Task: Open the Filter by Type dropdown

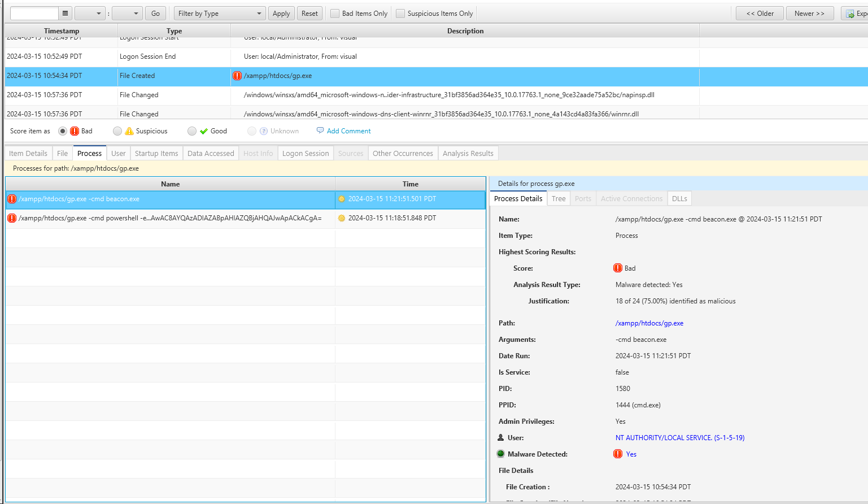Action: coord(220,14)
